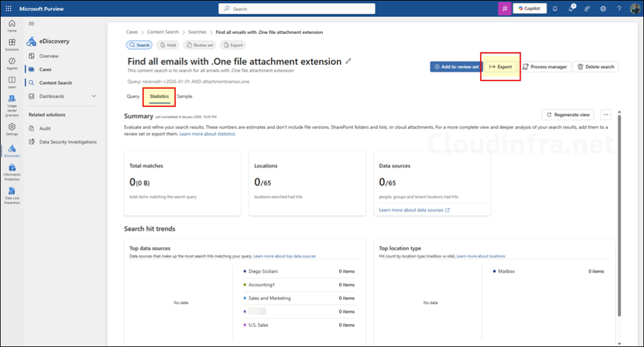Viewport: 644px width, 347px height.
Task: Select the Export pill step
Action: pyautogui.click(x=233, y=45)
